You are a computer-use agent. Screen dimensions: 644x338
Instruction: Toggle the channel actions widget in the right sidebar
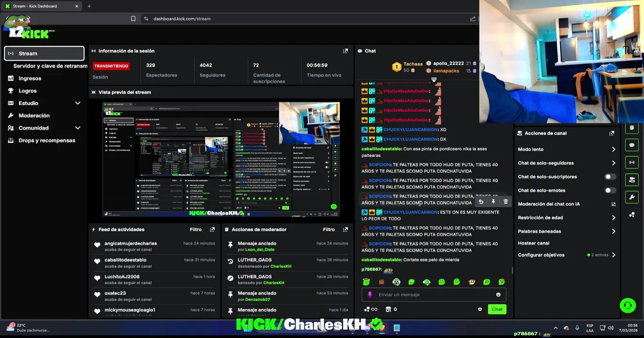[x=632, y=180]
